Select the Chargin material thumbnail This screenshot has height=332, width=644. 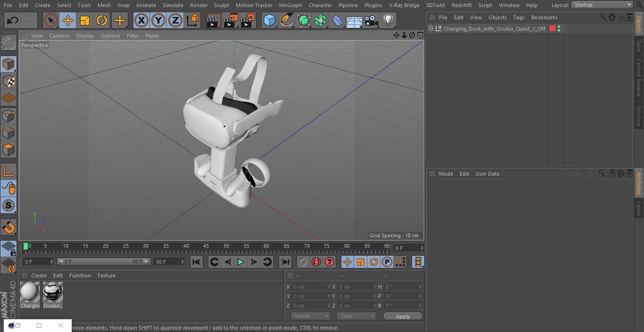point(30,295)
